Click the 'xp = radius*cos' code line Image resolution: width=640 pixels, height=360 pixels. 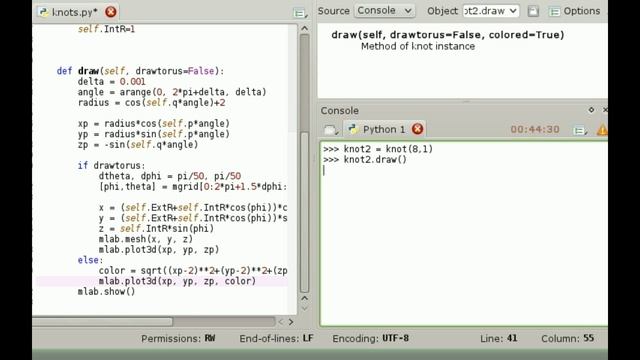click(x=154, y=124)
